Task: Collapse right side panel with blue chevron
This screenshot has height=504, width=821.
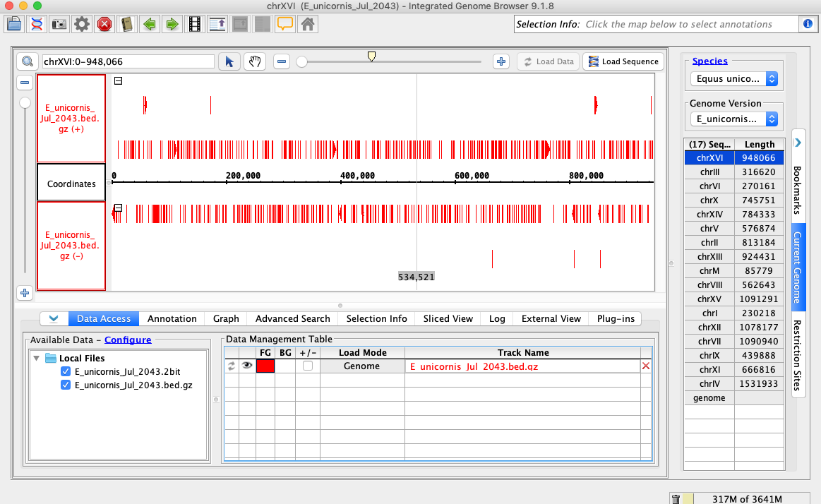Action: tap(798, 143)
